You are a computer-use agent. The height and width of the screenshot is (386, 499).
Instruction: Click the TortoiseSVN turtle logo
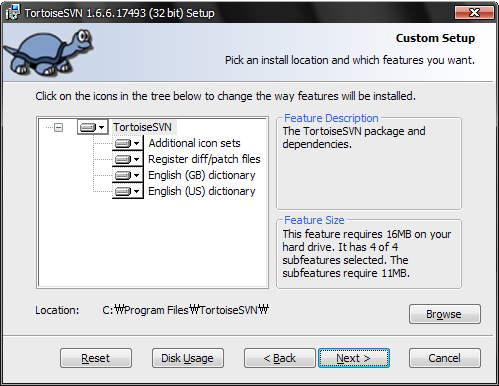[48, 52]
